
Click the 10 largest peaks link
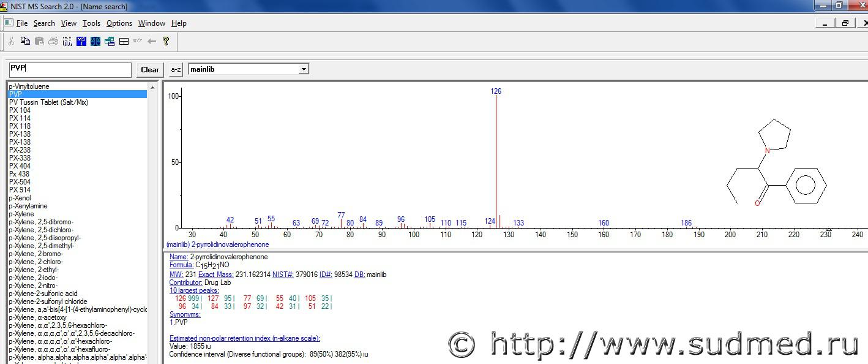194,290
